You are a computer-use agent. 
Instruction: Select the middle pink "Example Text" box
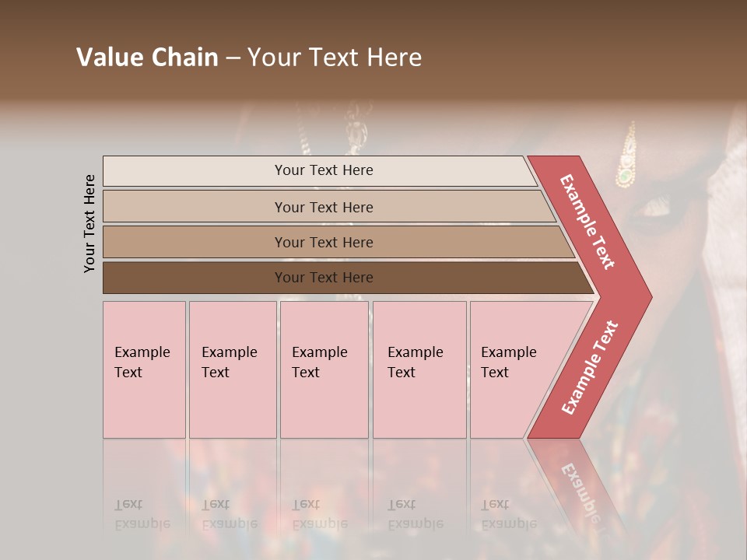pyautogui.click(x=323, y=369)
